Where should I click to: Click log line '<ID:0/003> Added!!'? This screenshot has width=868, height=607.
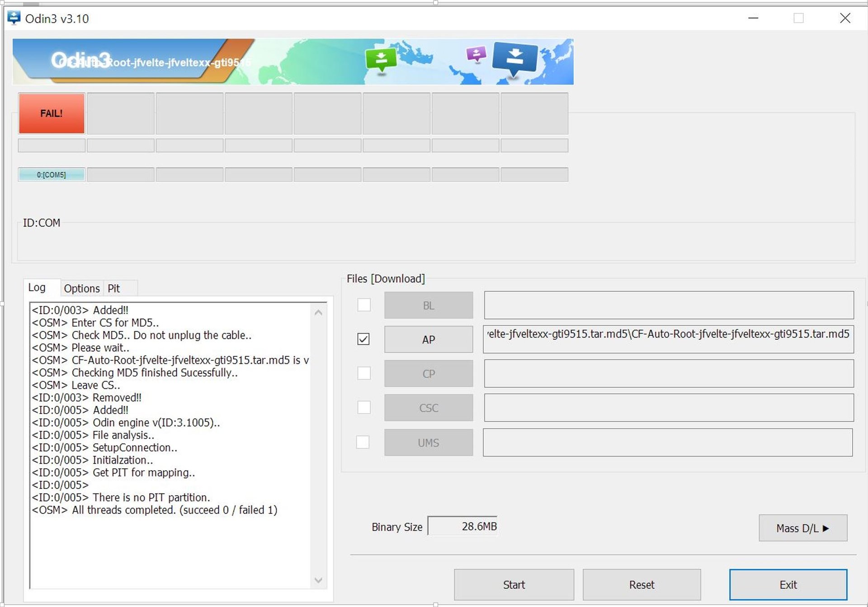point(80,310)
